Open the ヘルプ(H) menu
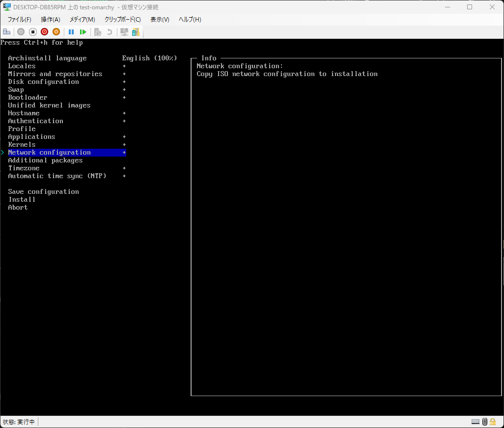This screenshot has height=428, width=504. point(190,20)
